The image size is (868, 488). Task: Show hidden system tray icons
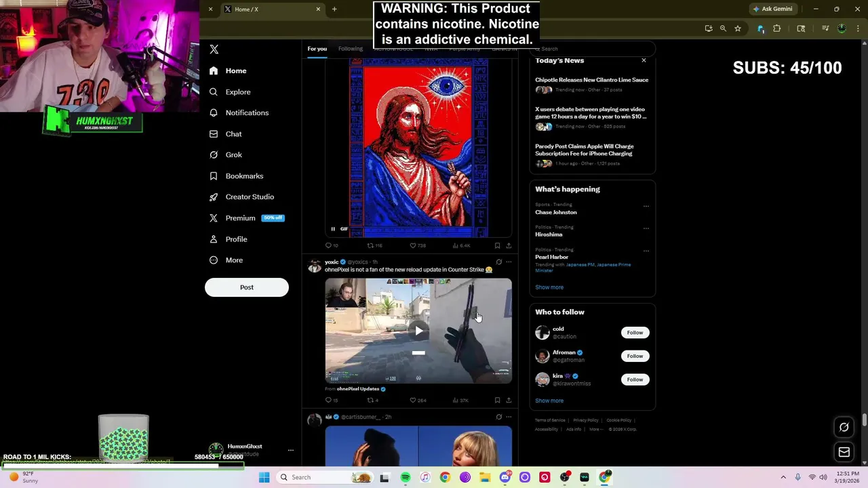(x=783, y=477)
